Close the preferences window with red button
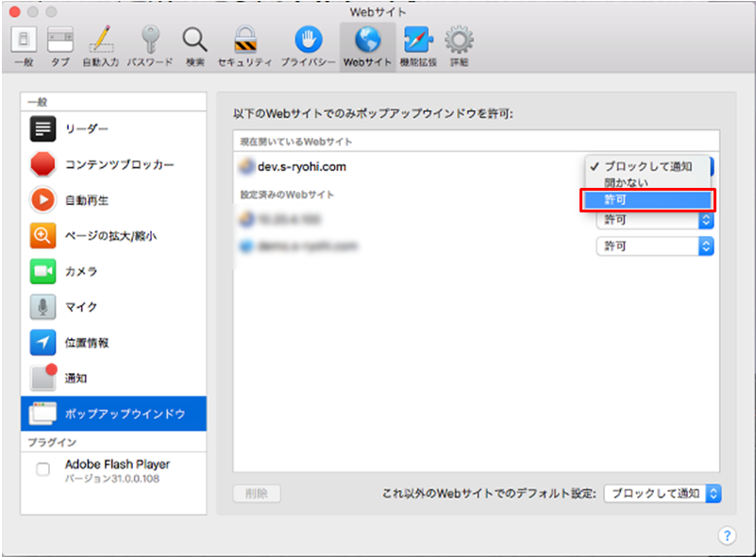This screenshot has height=557, width=756. (x=15, y=11)
